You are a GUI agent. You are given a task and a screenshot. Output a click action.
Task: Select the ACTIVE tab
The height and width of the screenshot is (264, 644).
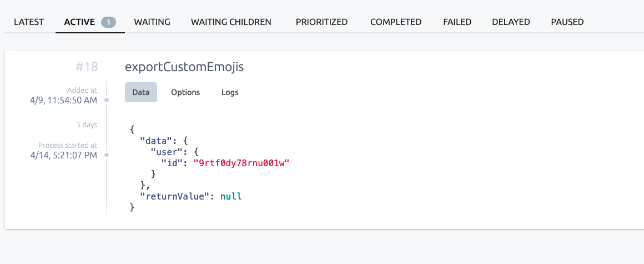click(x=79, y=22)
